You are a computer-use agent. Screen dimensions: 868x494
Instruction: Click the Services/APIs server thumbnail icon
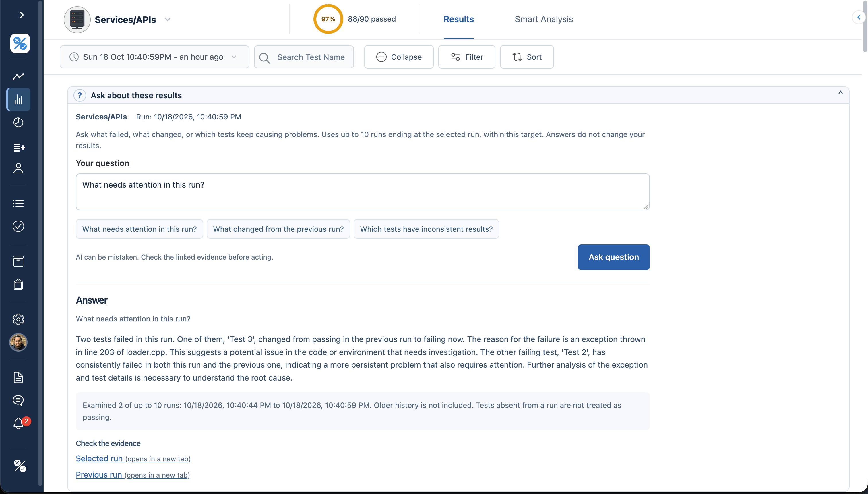77,20
